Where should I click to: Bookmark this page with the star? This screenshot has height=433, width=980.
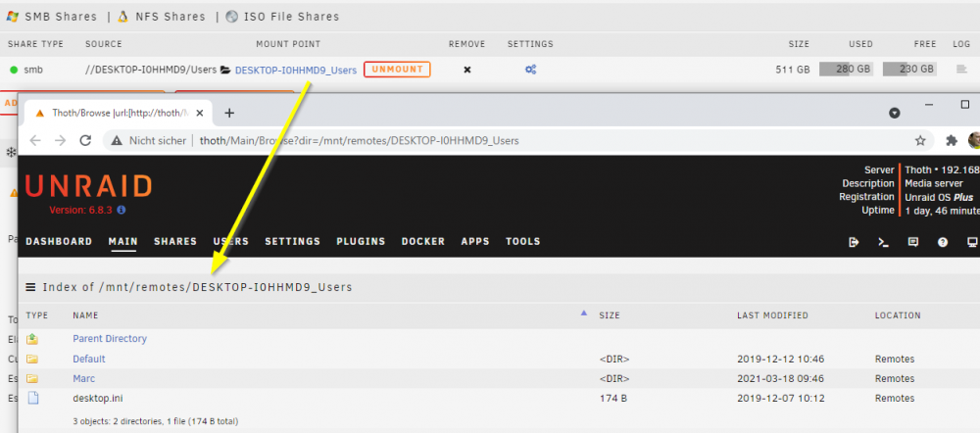click(920, 141)
